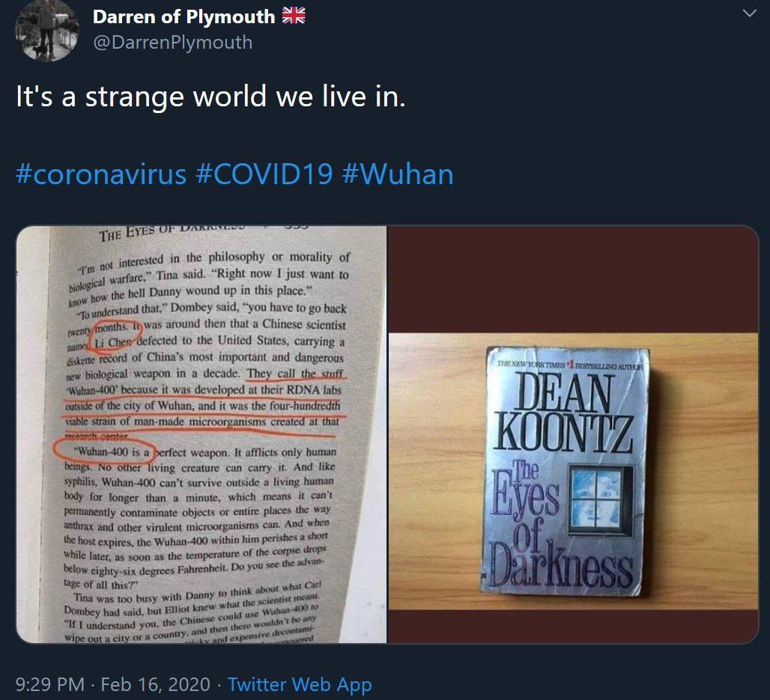The width and height of the screenshot is (770, 700).
Task: Open the Twitter Web App source link
Action: coord(300,684)
